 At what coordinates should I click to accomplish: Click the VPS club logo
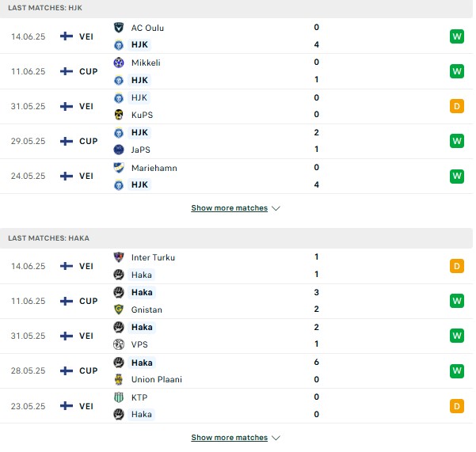[119, 344]
